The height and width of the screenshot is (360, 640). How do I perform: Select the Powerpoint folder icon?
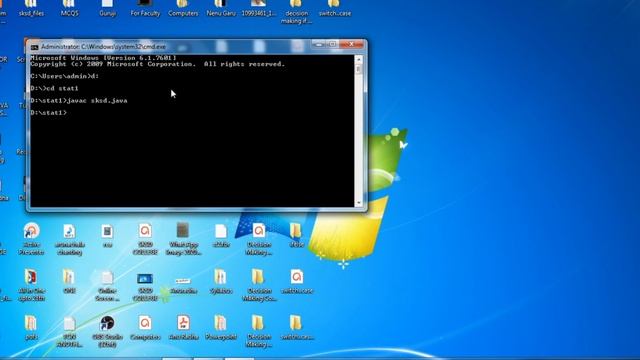tap(221, 328)
